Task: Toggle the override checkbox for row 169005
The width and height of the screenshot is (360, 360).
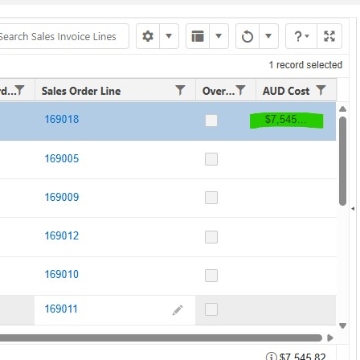Action: 211,159
